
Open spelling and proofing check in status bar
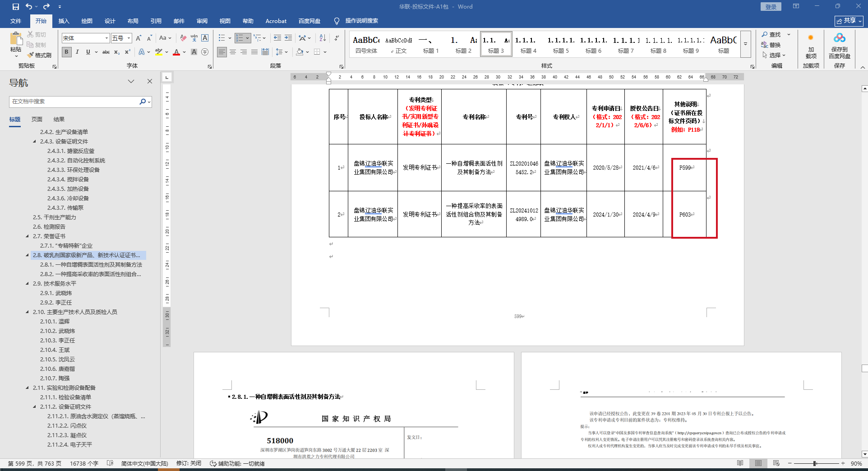click(110, 463)
